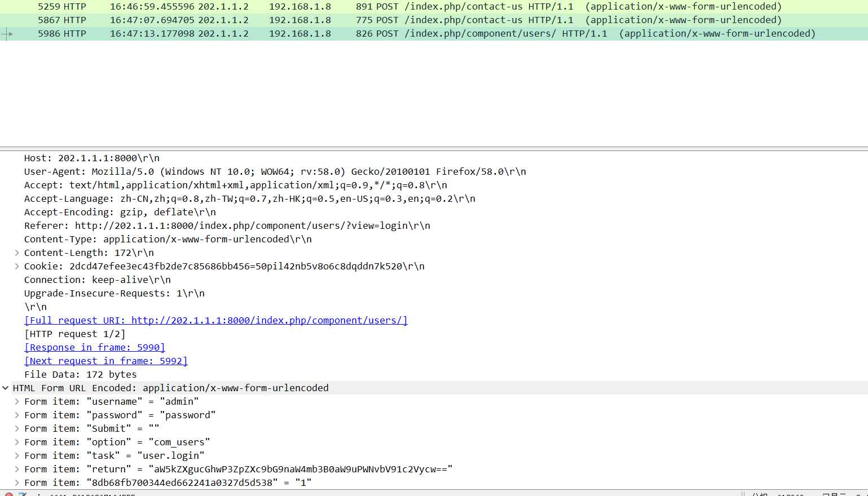The image size is (868, 496).
Task: Select packet 5867 in the packet list
Action: (x=434, y=20)
